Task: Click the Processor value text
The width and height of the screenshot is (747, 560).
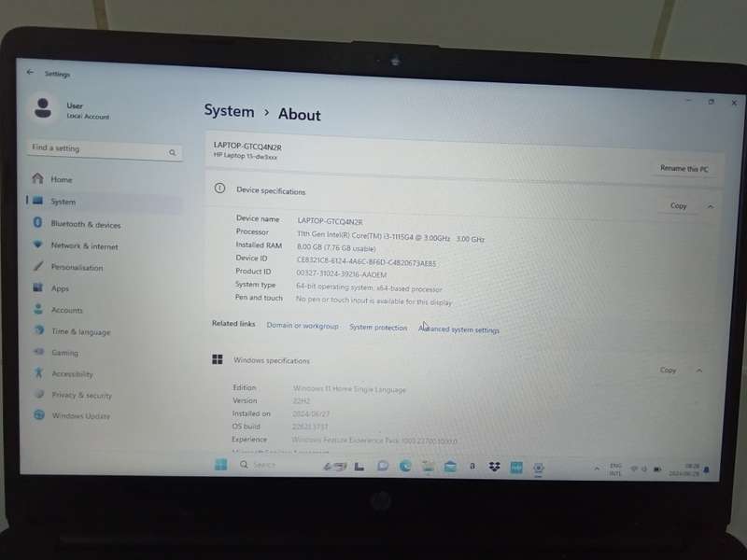Action: click(x=390, y=236)
